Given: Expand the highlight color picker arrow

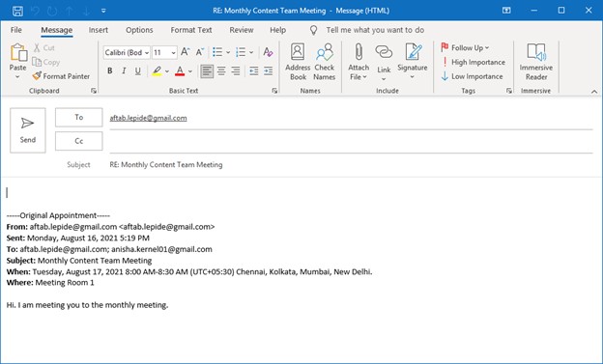Looking at the screenshot, I should (x=167, y=71).
